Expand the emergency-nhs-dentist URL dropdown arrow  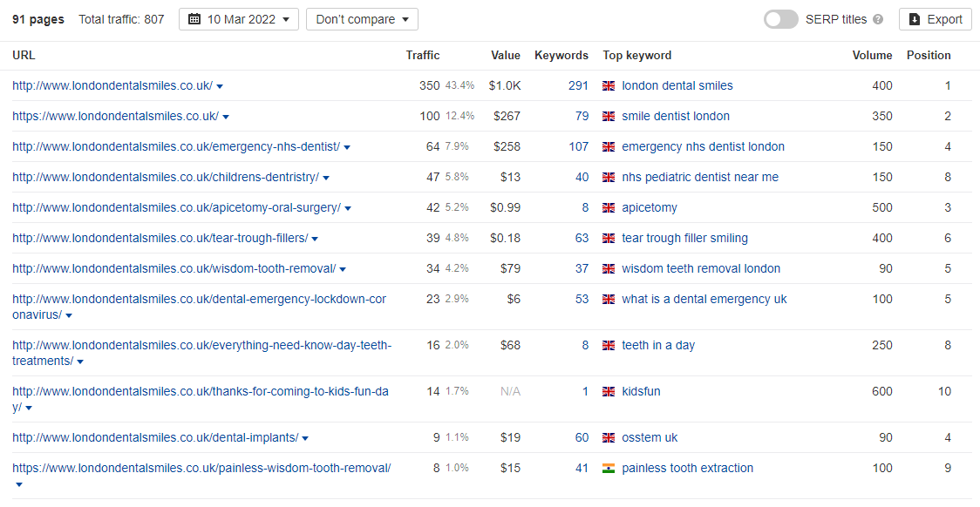[348, 148]
